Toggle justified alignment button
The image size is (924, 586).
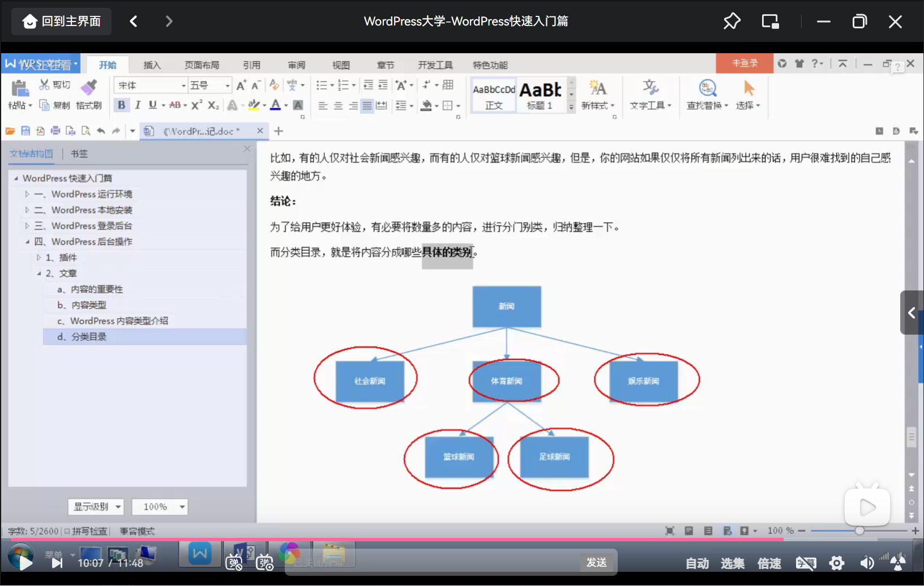pos(367,105)
